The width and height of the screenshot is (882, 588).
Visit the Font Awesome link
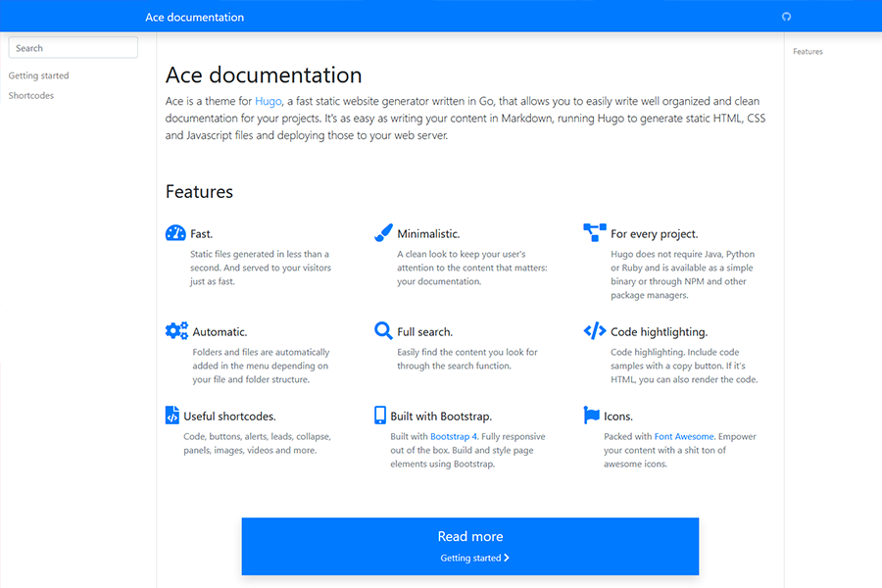tap(684, 436)
